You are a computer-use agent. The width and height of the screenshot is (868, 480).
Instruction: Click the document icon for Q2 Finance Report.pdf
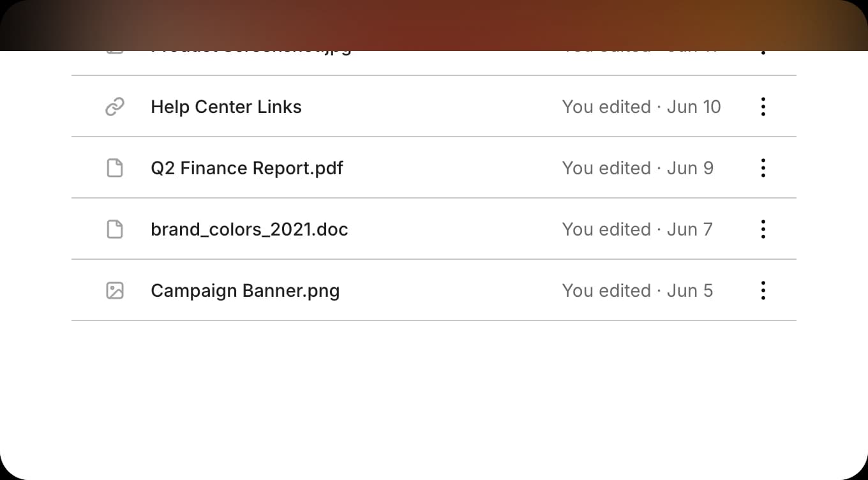(x=115, y=168)
